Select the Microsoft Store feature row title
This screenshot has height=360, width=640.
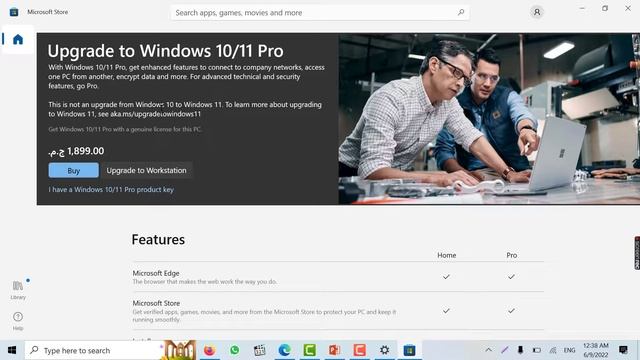click(x=156, y=303)
